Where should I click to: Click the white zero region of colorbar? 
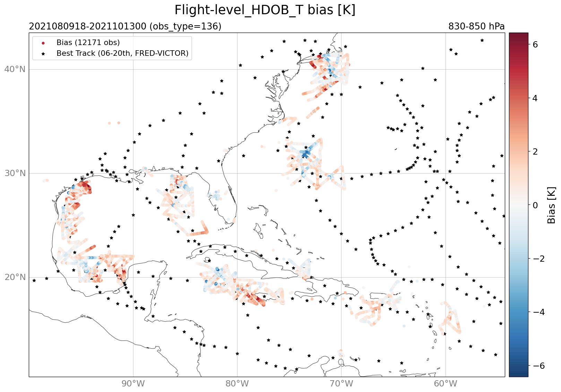point(518,205)
